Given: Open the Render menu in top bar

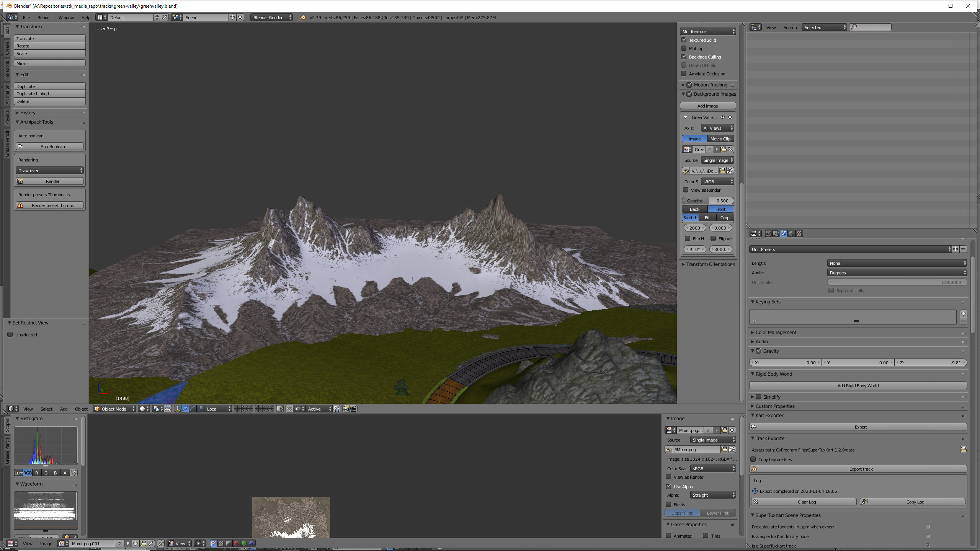Looking at the screenshot, I should 44,18.
